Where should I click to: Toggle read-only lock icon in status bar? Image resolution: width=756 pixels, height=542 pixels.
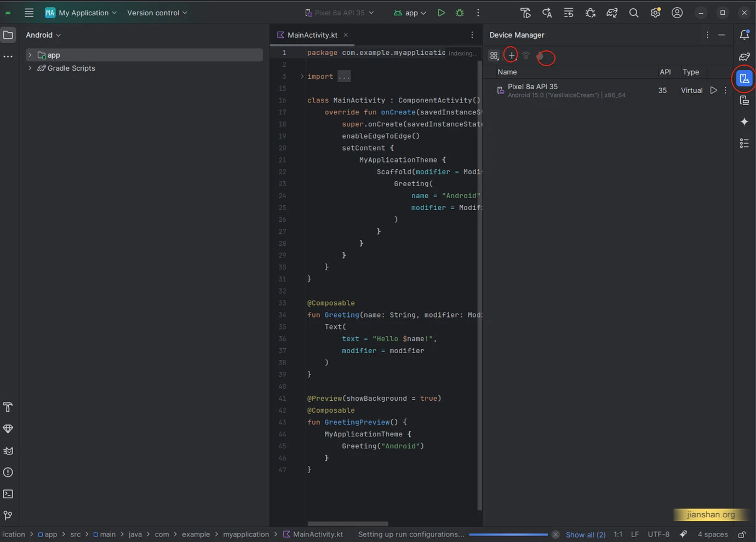click(742, 535)
